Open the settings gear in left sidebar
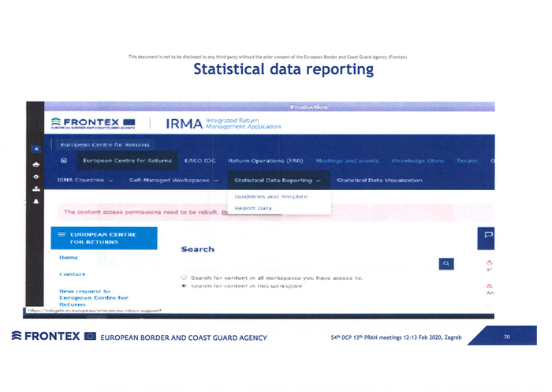The width and height of the screenshot is (552, 392). point(35,177)
